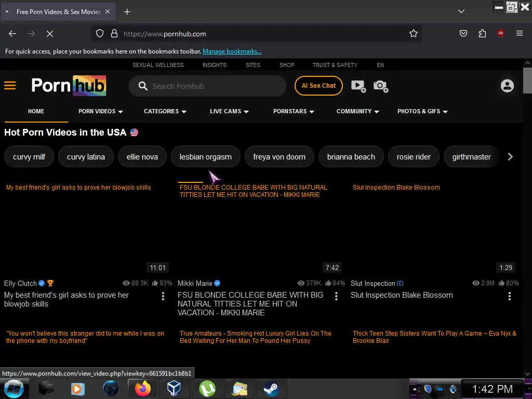Click the page vertical scrollbar thumb

coord(527,81)
